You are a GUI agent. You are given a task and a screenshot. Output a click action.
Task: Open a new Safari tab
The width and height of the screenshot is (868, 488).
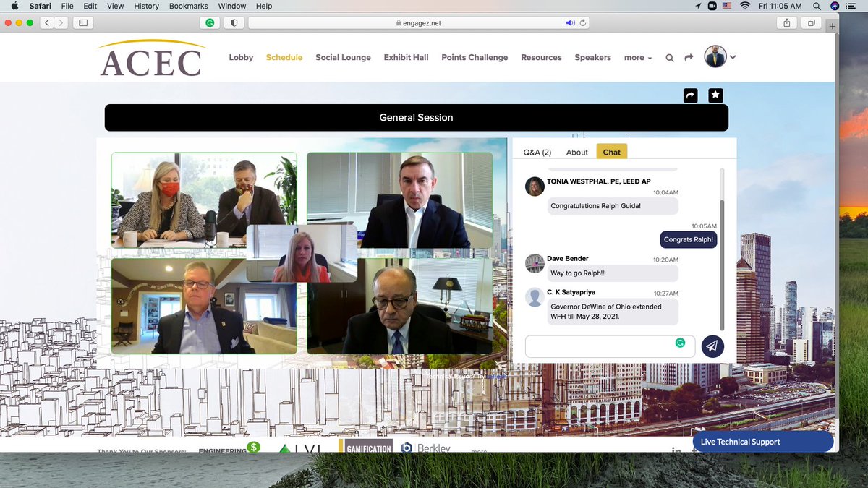tap(833, 25)
